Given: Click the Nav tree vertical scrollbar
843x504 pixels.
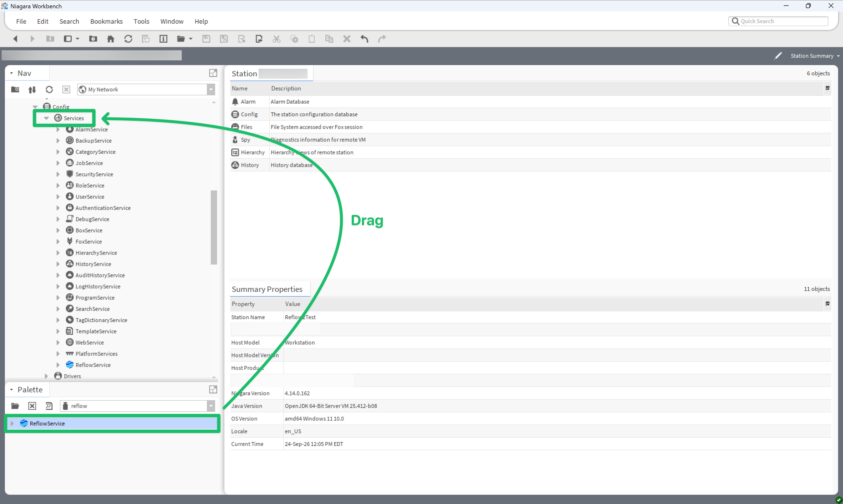Looking at the screenshot, I should tap(214, 227).
